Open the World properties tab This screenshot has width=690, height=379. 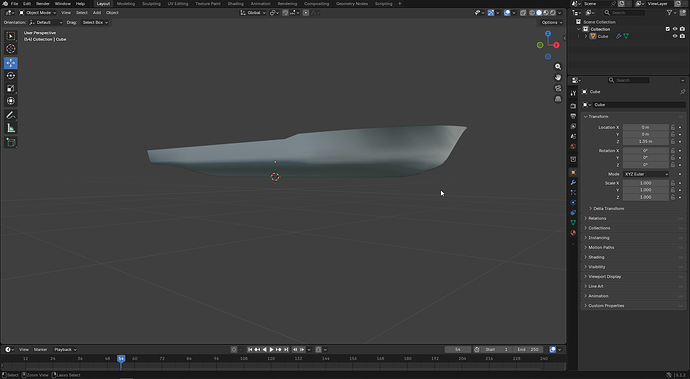573,147
